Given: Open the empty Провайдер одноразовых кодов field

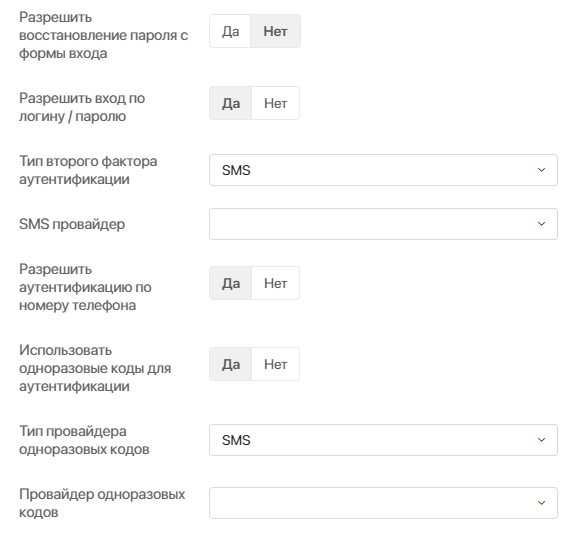Looking at the screenshot, I should (x=383, y=503).
